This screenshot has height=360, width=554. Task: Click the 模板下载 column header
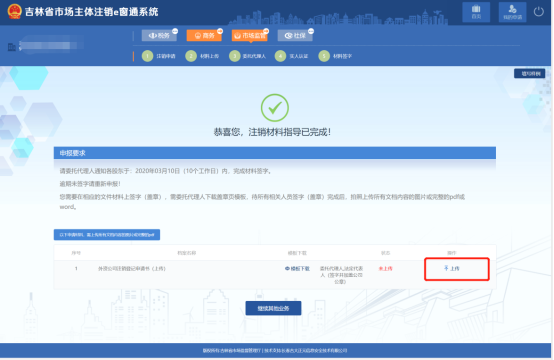coord(297,253)
